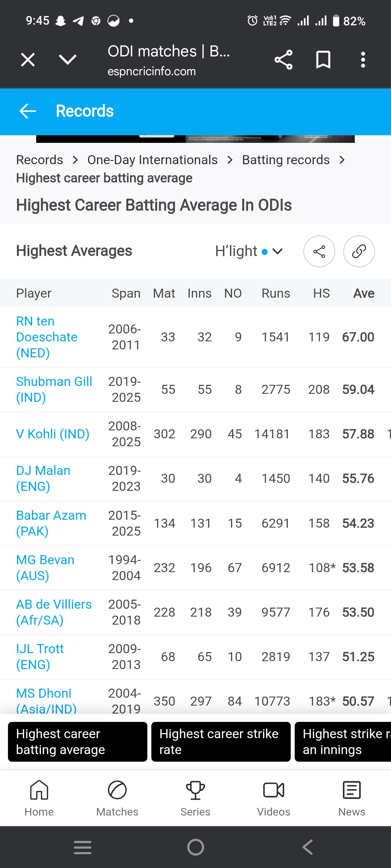Viewport: 391px width, 868px height.
Task: Select Highest career batting average chip
Action: [x=77, y=742]
